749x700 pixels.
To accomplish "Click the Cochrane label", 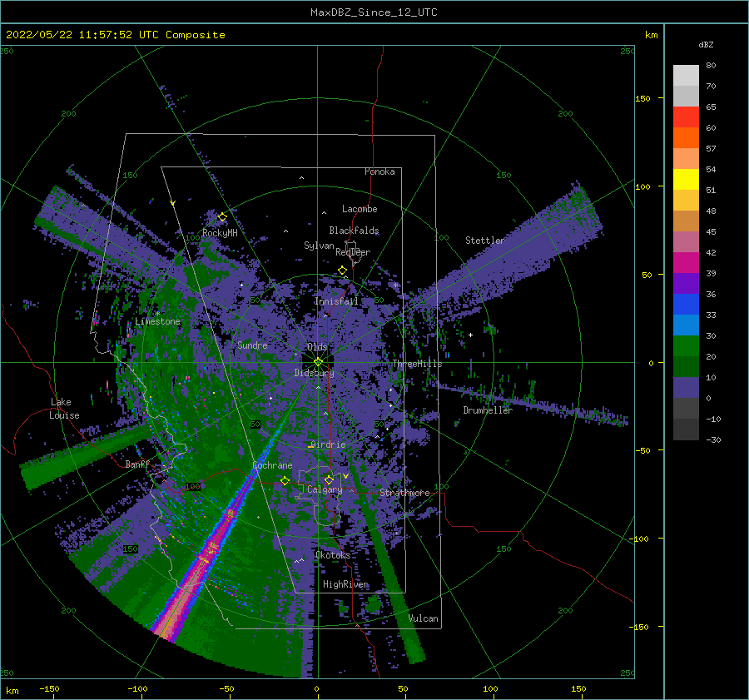I will point(272,465).
